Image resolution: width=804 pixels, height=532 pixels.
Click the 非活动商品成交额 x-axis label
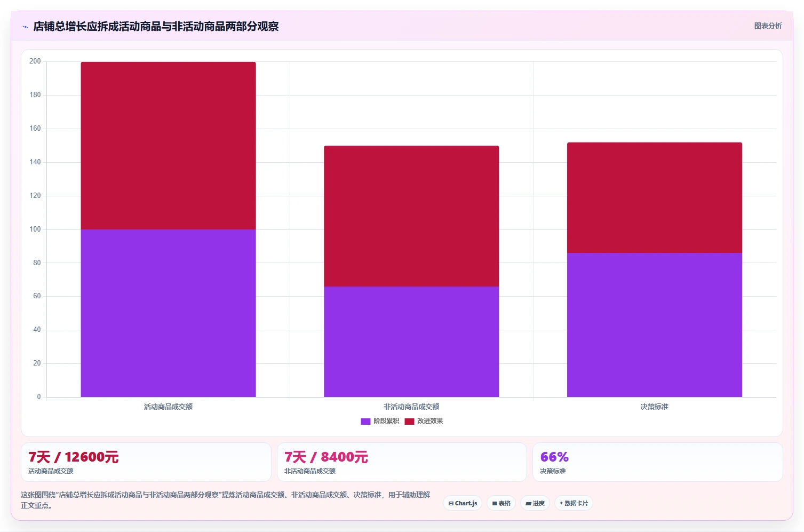(x=411, y=407)
